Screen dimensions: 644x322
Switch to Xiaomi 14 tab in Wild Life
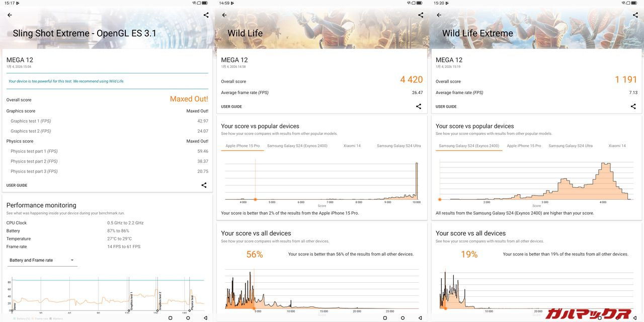pos(352,146)
